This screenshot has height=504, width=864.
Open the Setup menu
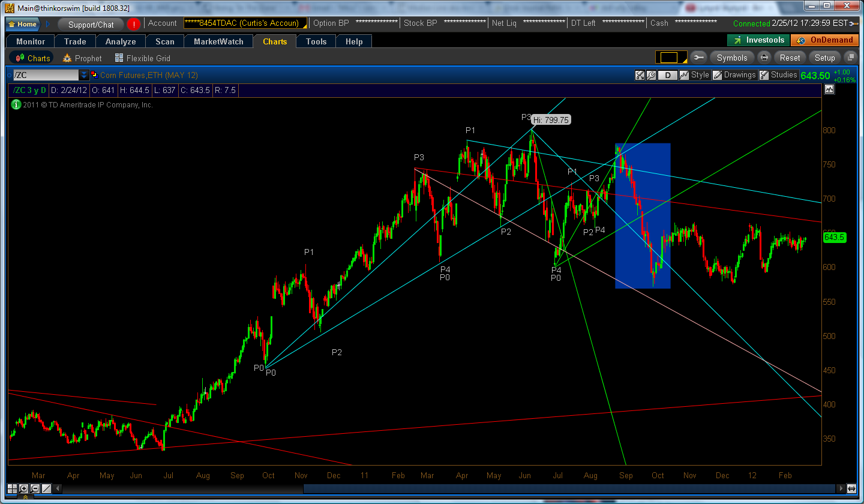coord(824,58)
